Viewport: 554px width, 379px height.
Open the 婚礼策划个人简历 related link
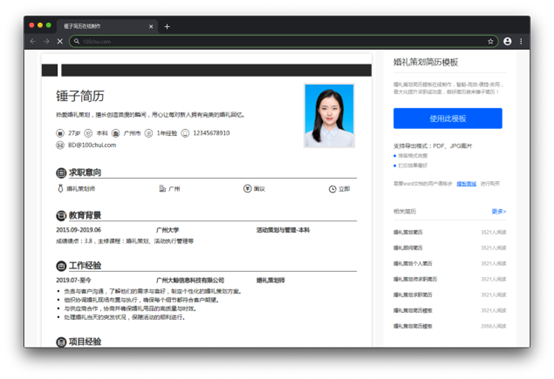pos(413,263)
